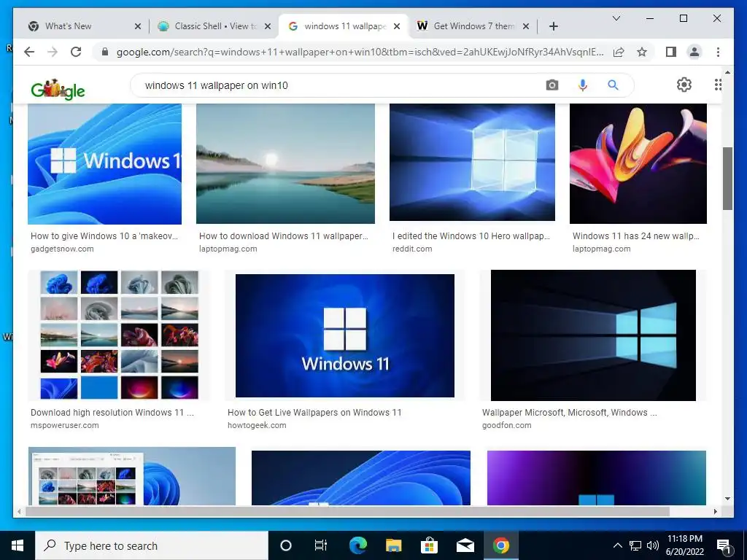View site info via the padlock icon
This screenshot has height=560, width=747.
click(x=105, y=52)
